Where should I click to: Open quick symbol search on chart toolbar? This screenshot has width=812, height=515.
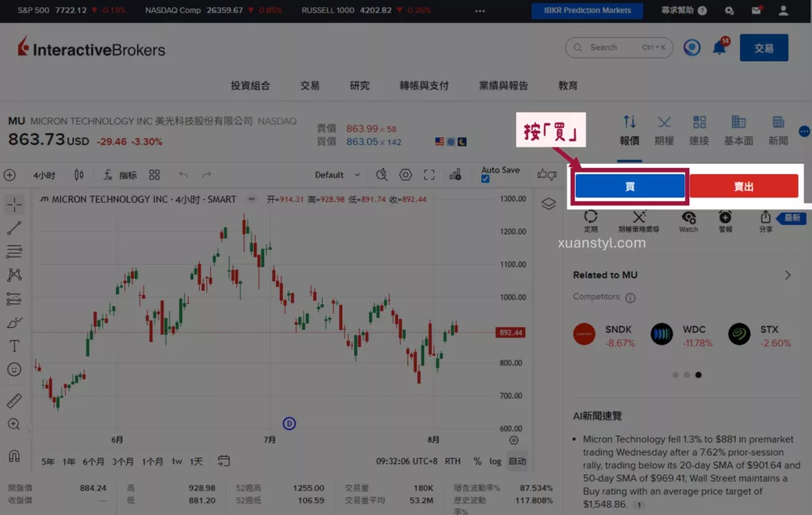(381, 175)
